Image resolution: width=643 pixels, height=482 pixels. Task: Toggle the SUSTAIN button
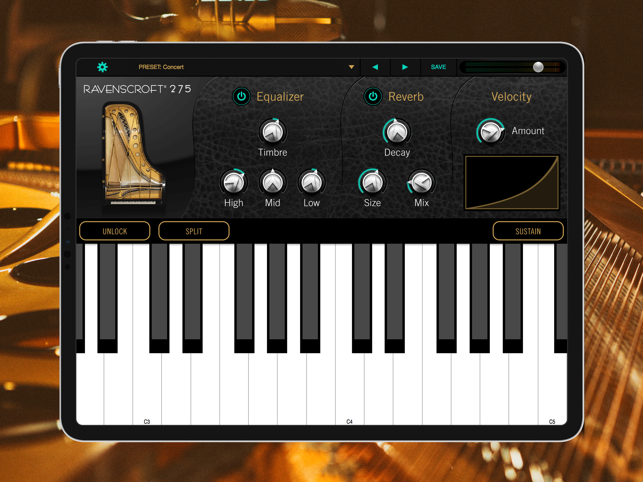(527, 231)
